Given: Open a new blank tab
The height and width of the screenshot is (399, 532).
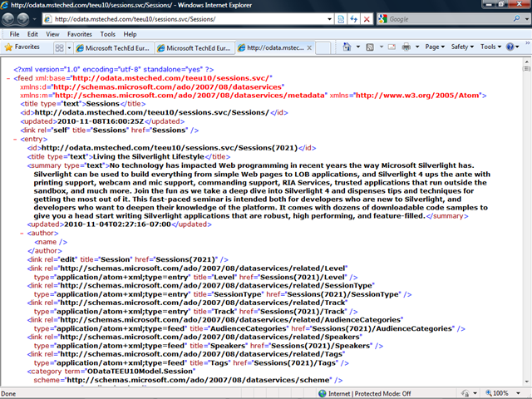Looking at the screenshot, I should coord(323,48).
